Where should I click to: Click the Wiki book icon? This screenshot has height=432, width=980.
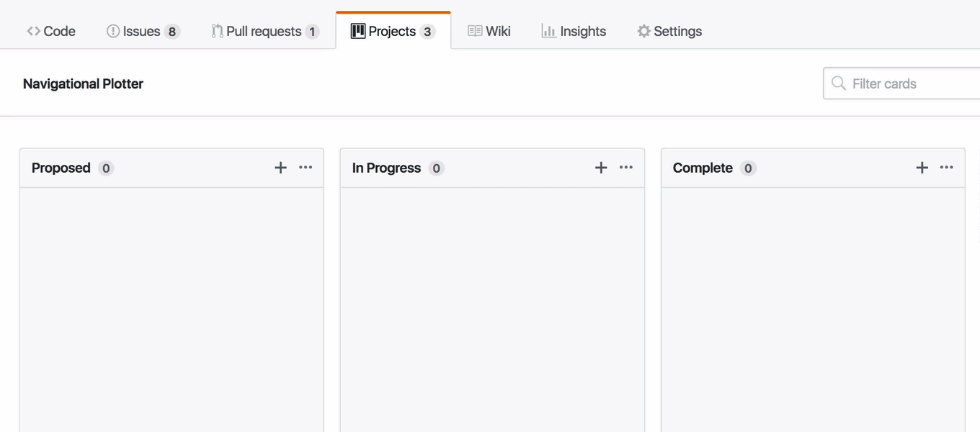coord(475,31)
